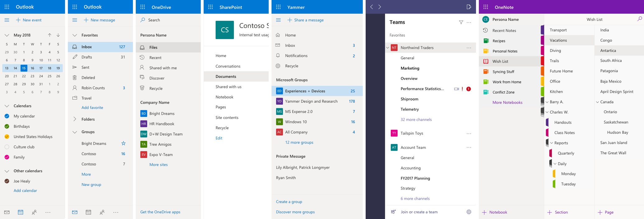Click Join or create a team
The height and width of the screenshot is (219, 644).
(x=419, y=212)
